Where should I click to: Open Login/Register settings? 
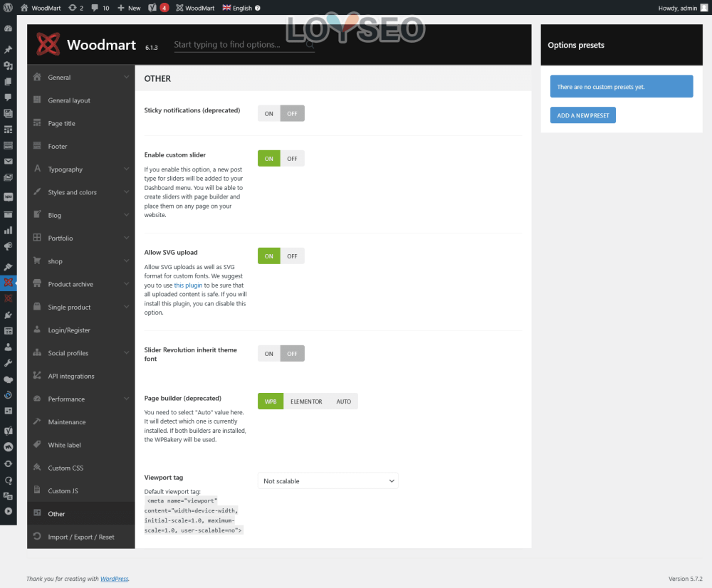81,330
